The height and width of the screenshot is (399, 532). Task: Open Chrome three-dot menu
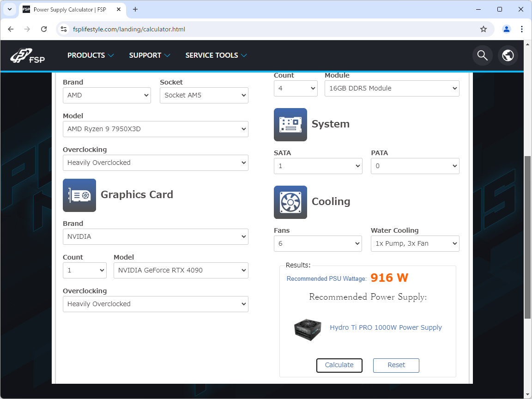point(522,29)
